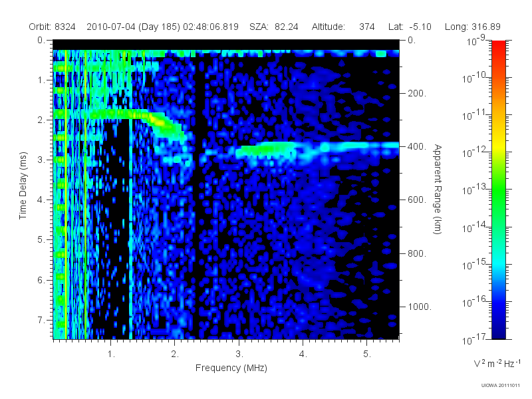
Task: Click the '5.' tick on time delay axis
Action: 41,239
